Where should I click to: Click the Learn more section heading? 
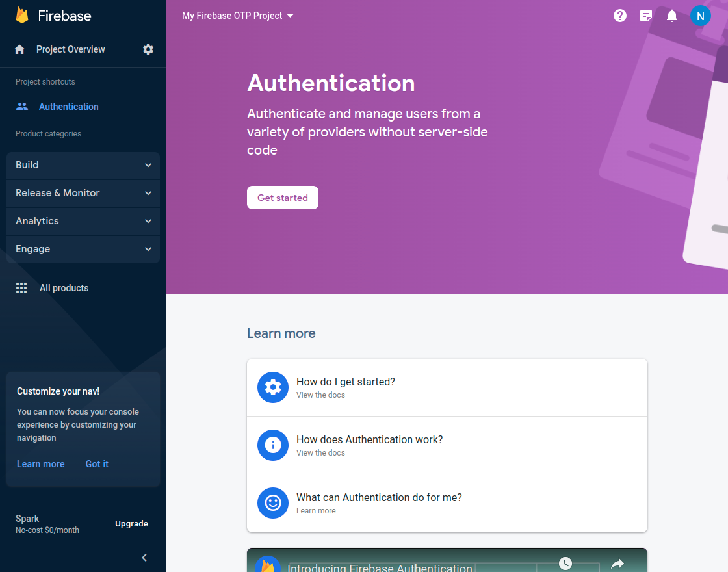tap(281, 333)
